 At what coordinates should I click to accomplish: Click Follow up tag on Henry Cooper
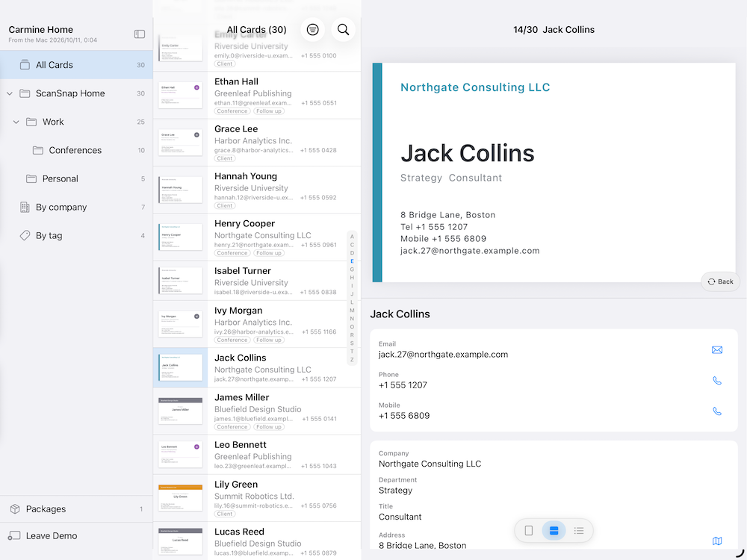pyautogui.click(x=269, y=253)
